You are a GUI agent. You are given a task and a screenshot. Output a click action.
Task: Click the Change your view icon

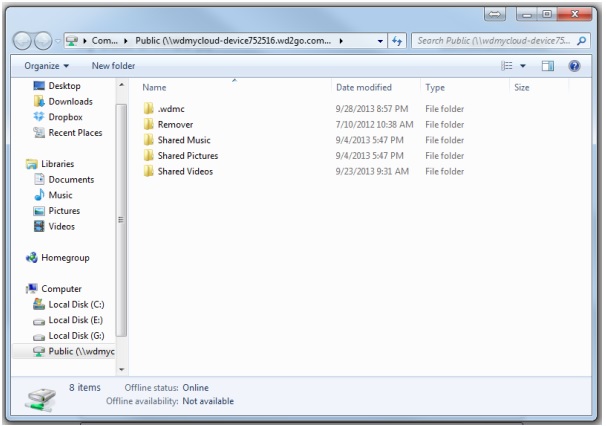click(x=507, y=66)
